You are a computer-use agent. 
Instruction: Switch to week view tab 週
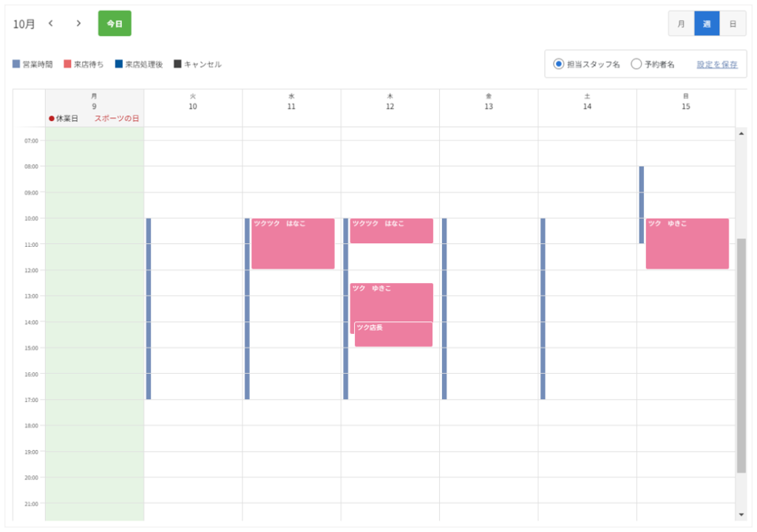click(707, 24)
